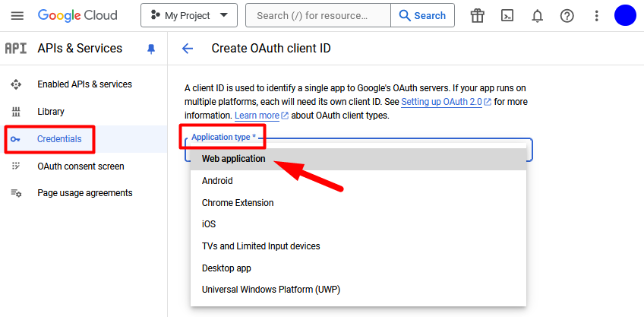The image size is (644, 317).
Task: Open Enabled APIs & services page
Action: coord(84,84)
